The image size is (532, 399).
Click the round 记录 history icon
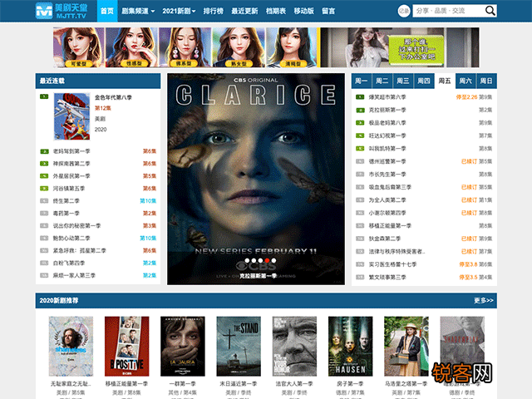pos(404,11)
